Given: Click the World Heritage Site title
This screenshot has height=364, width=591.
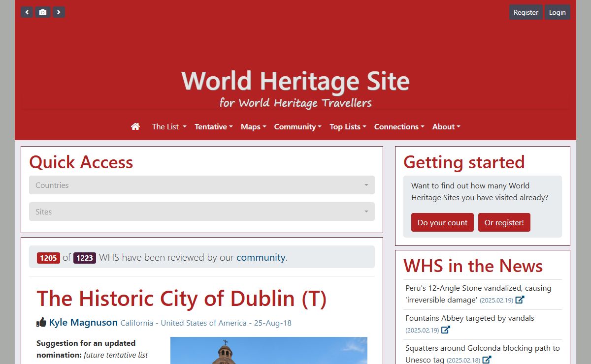Looking at the screenshot, I should (295, 81).
